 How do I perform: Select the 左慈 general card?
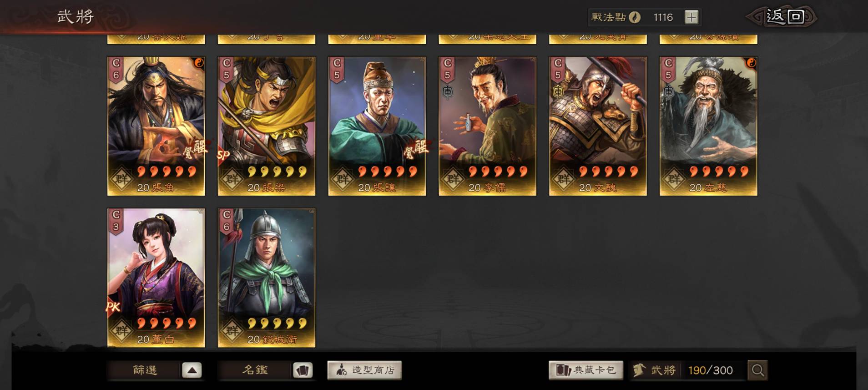click(708, 126)
